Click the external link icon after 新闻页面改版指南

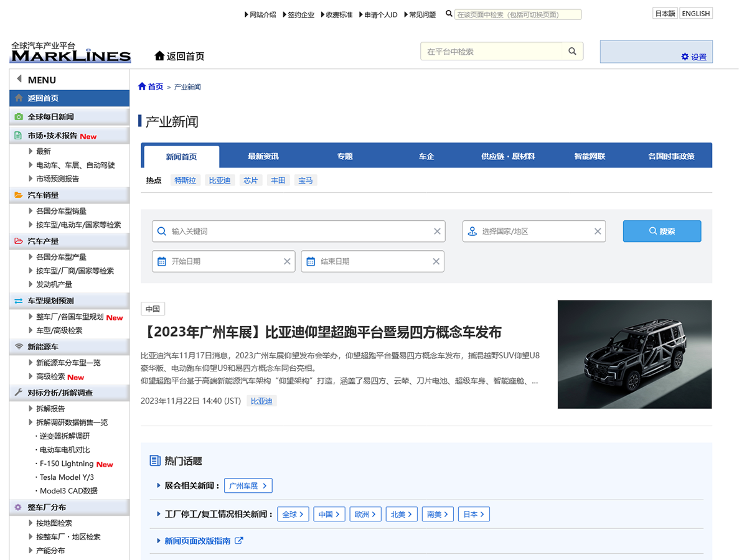tap(238, 541)
